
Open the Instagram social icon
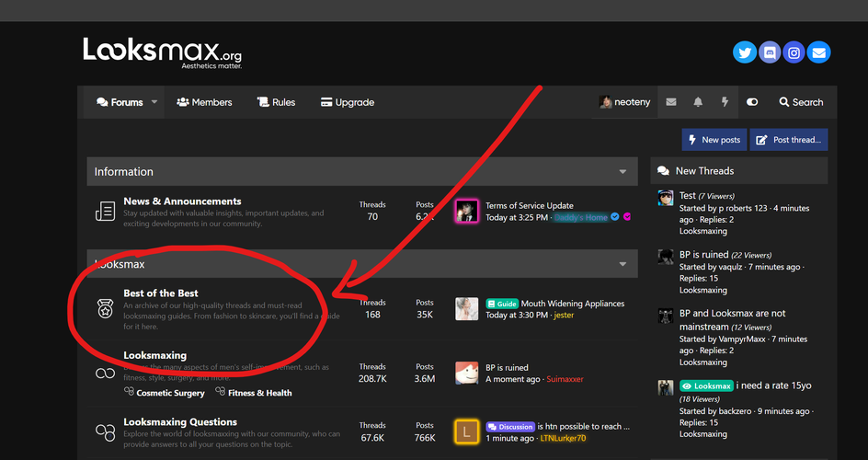pyautogui.click(x=794, y=52)
